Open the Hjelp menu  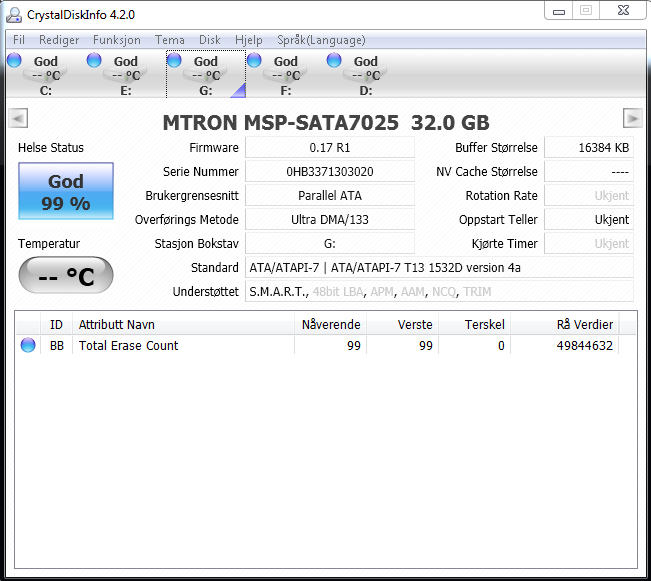click(249, 40)
